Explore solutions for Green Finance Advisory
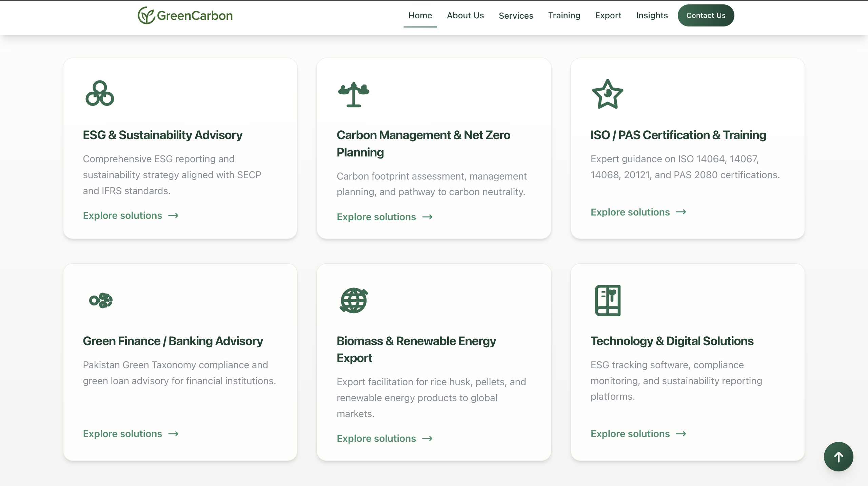 (x=131, y=434)
